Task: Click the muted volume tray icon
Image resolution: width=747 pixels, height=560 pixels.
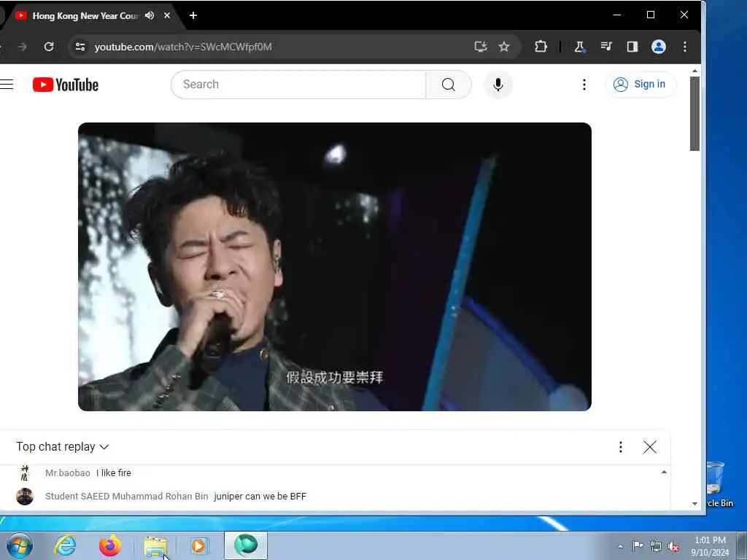Action: point(673,547)
